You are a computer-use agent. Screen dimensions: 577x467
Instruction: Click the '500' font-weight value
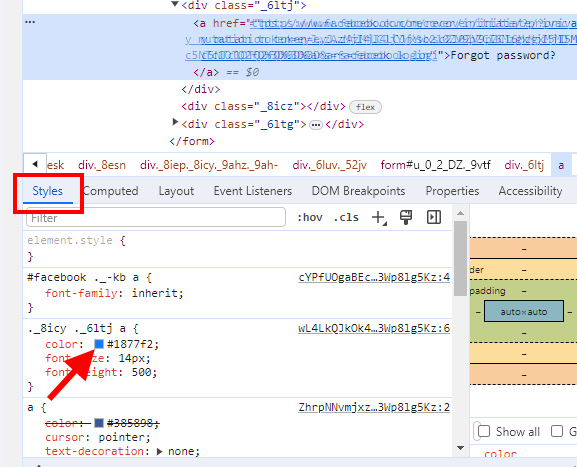point(141,372)
